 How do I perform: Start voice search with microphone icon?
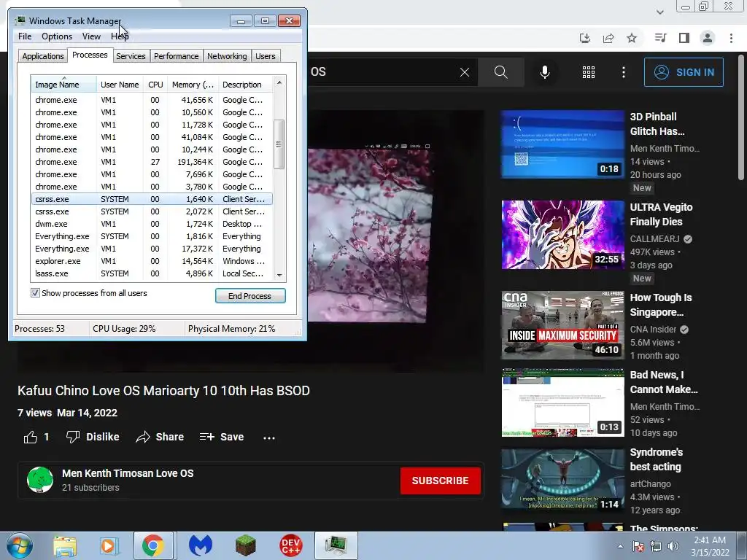pyautogui.click(x=544, y=72)
